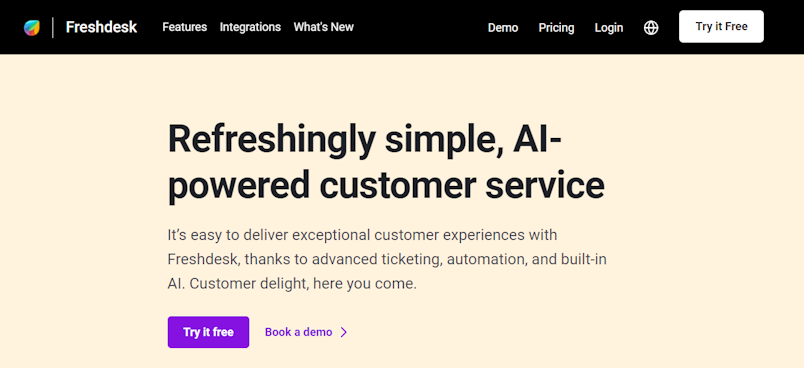Click the vertical divider next to the logo
804x368 pixels.
[x=53, y=27]
